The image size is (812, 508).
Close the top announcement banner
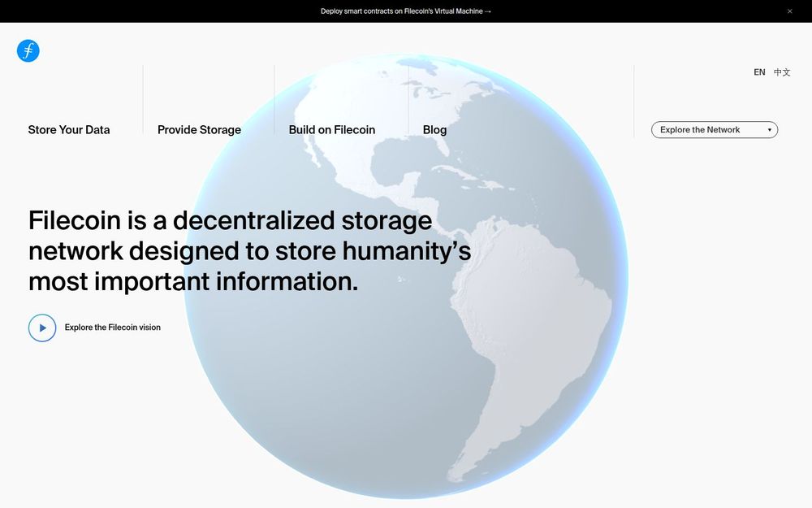coord(790,11)
